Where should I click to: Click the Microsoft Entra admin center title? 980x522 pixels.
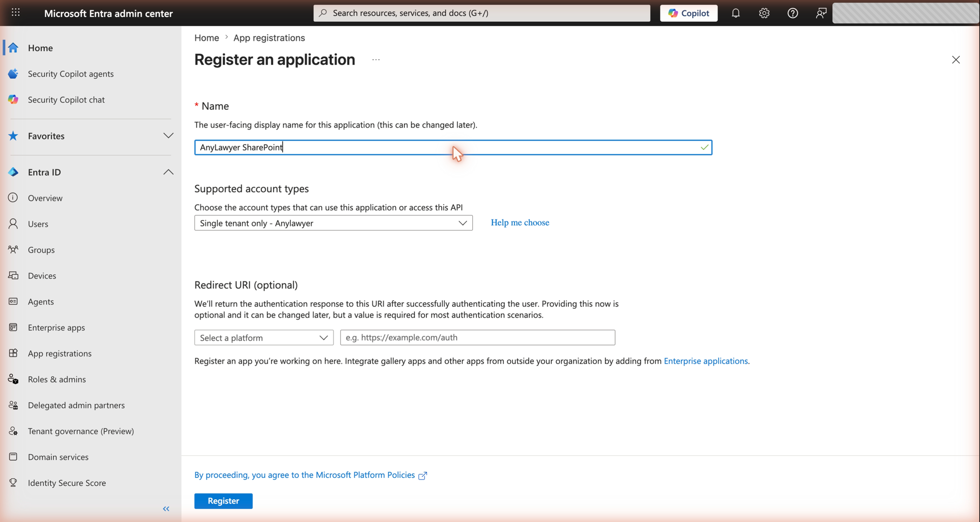tap(108, 13)
